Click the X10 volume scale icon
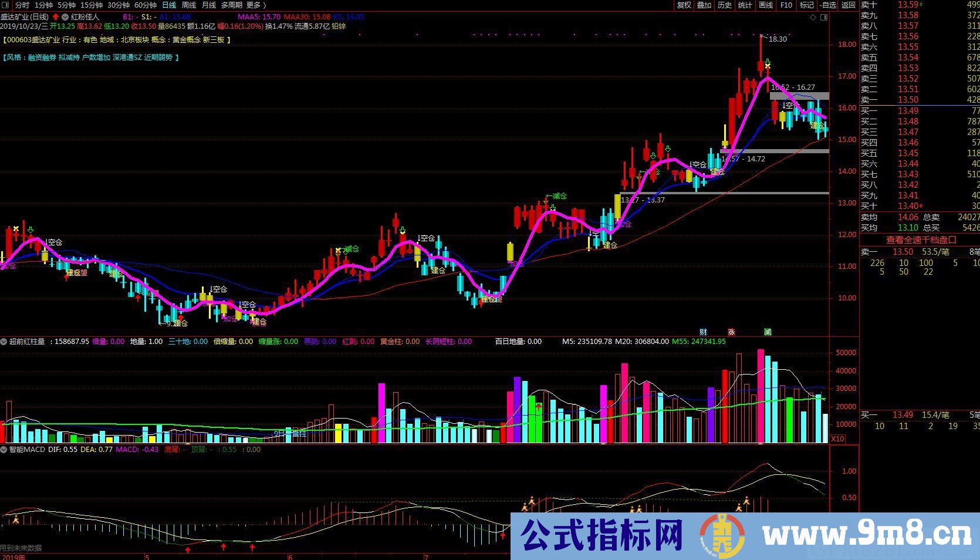Screen dimensions: 980x560 pyautogui.click(x=837, y=439)
